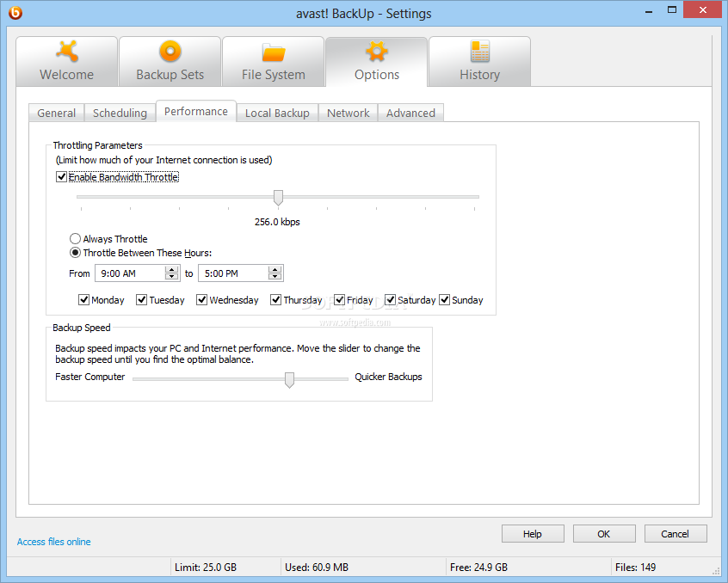Viewport: 728px width, 583px height.
Task: Minimize the avast BackUp Settings window
Action: point(649,11)
